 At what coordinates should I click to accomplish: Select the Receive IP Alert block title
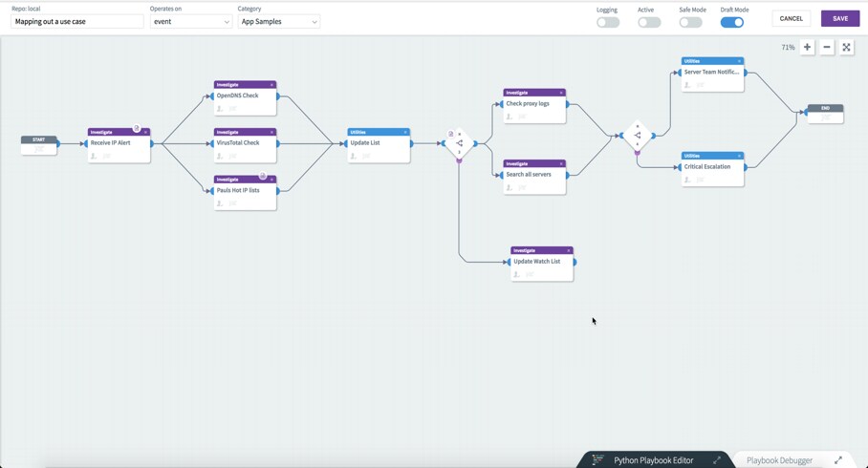(111, 142)
